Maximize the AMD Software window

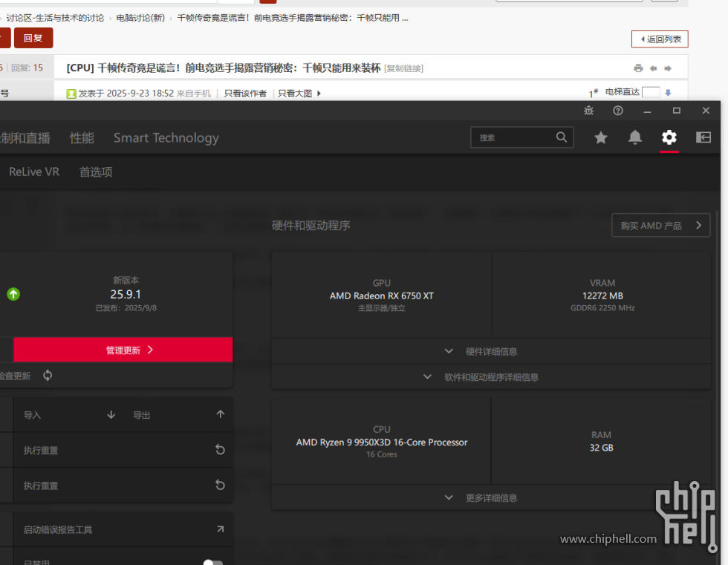[x=677, y=111]
